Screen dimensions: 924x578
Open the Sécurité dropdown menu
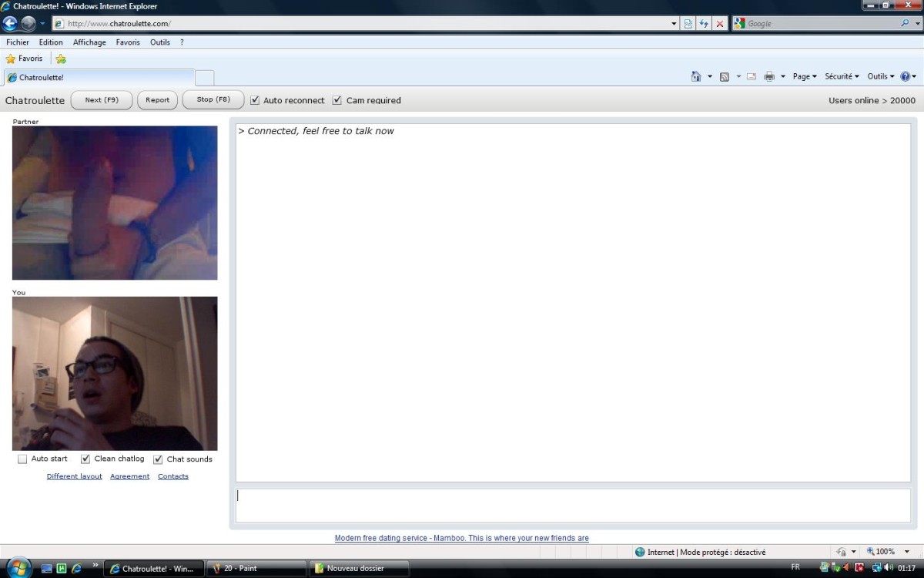point(842,76)
